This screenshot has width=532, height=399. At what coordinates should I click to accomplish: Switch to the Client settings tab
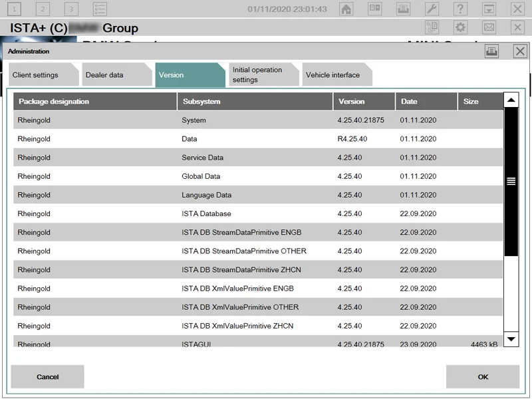pos(43,74)
